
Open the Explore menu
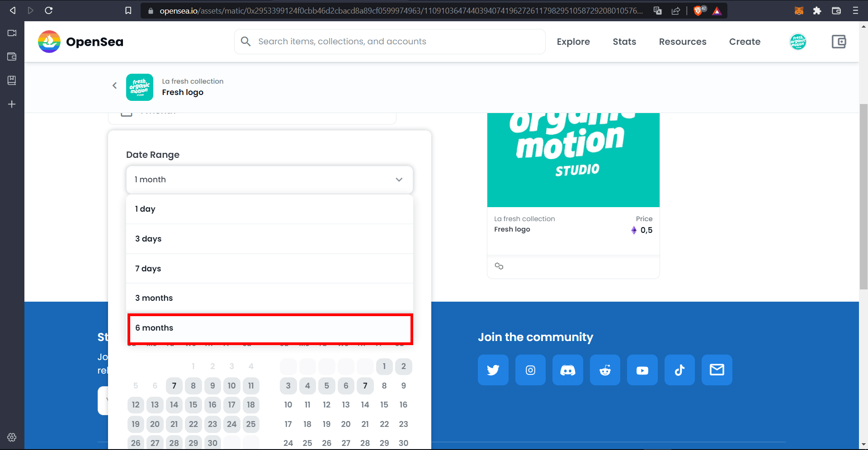point(573,42)
